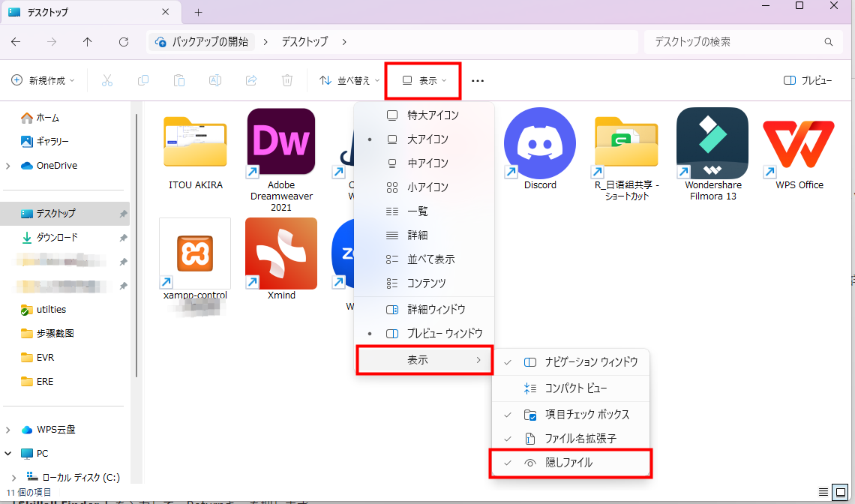This screenshot has height=504, width=855.
Task: Open the 並べ替え (sort) dropdown
Action: coord(348,80)
